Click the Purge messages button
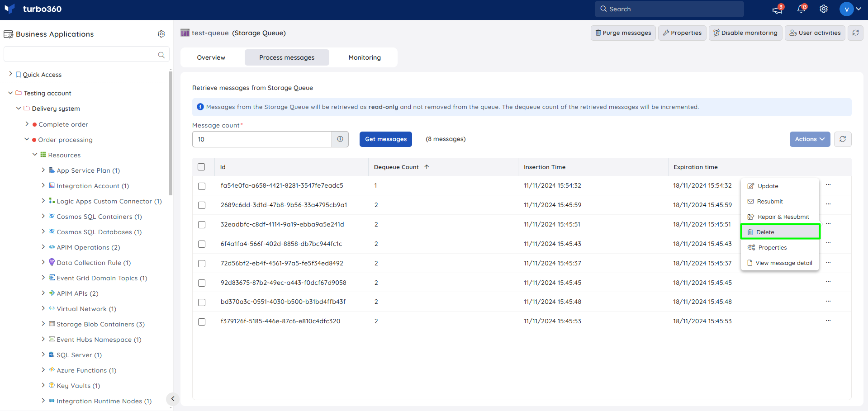The image size is (868, 411). point(623,33)
